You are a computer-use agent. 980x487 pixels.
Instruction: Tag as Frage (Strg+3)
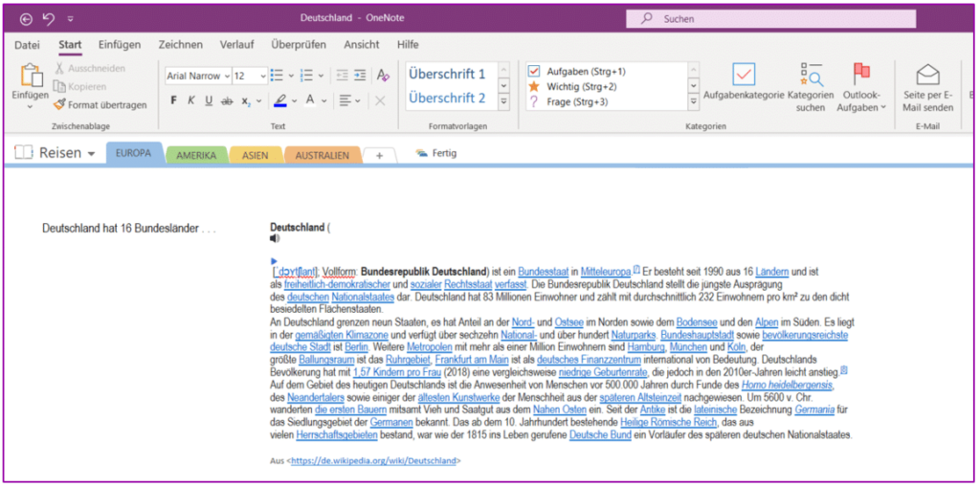click(568, 101)
